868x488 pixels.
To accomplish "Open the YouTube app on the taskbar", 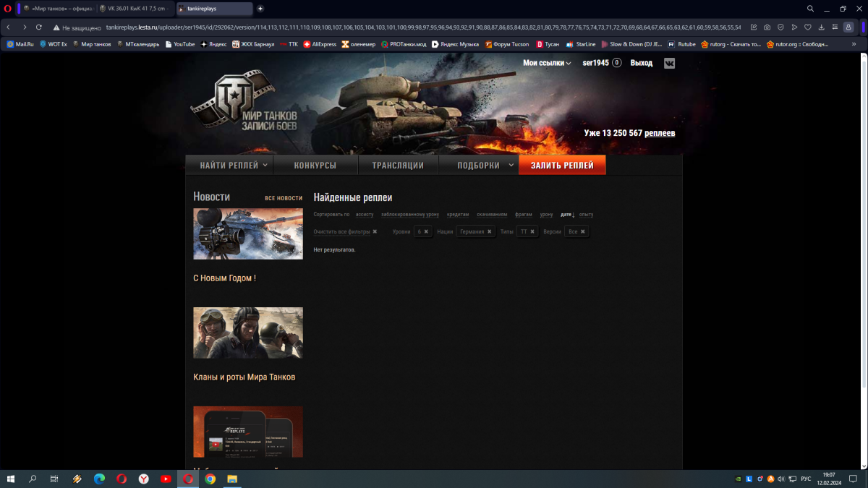I will [x=166, y=479].
